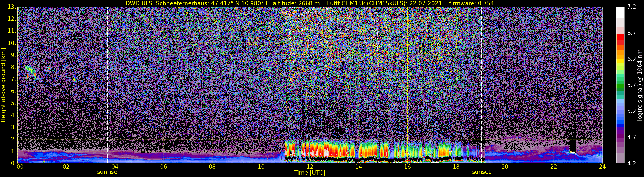Click the x-axis tick label '10'
Image resolution: width=644 pixels, height=177 pixels.
[261, 167]
